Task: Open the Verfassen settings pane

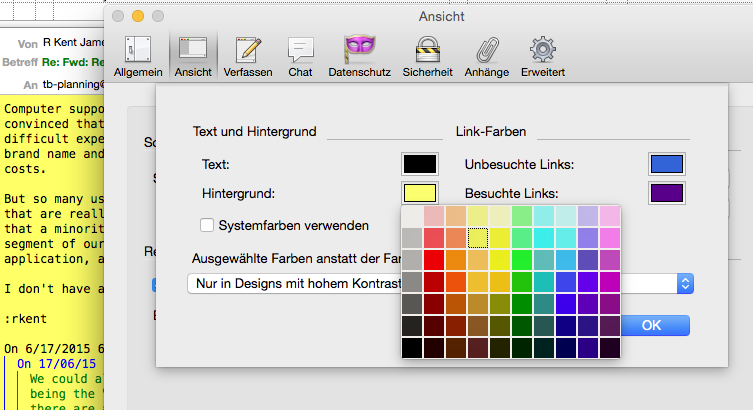Action: [248, 56]
